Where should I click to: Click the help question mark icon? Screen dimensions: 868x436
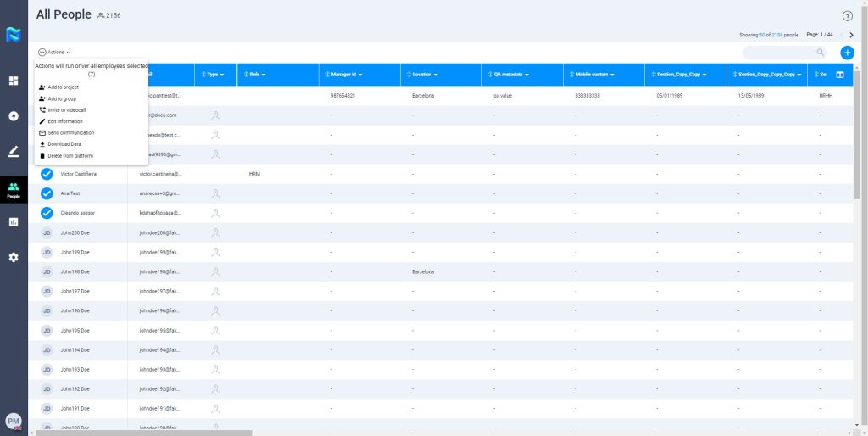(x=847, y=16)
